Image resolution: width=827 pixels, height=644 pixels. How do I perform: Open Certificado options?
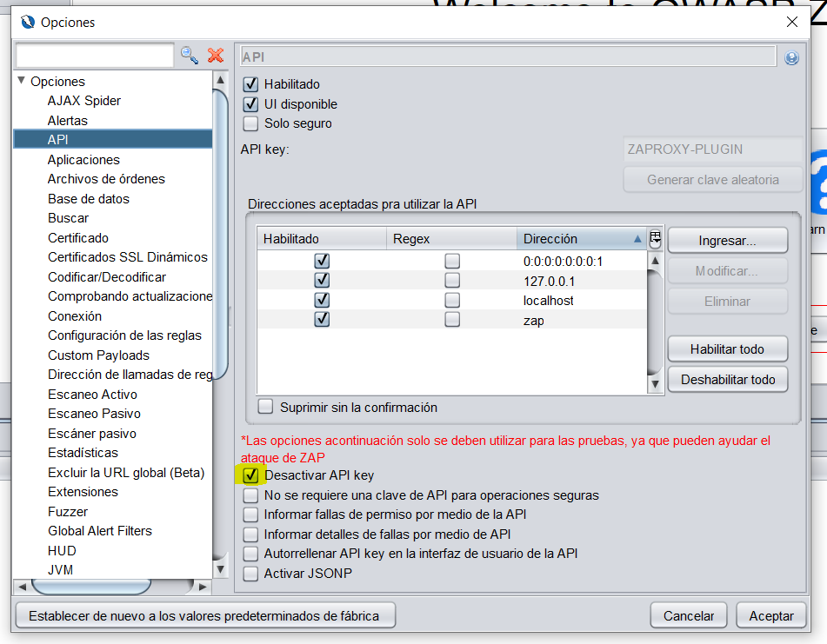pos(78,238)
